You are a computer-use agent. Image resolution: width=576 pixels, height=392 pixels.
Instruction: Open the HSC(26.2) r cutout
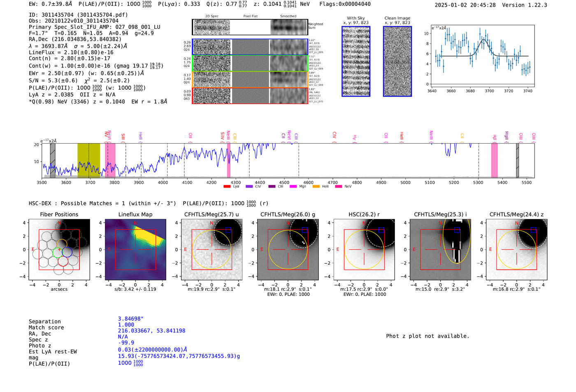(364, 250)
